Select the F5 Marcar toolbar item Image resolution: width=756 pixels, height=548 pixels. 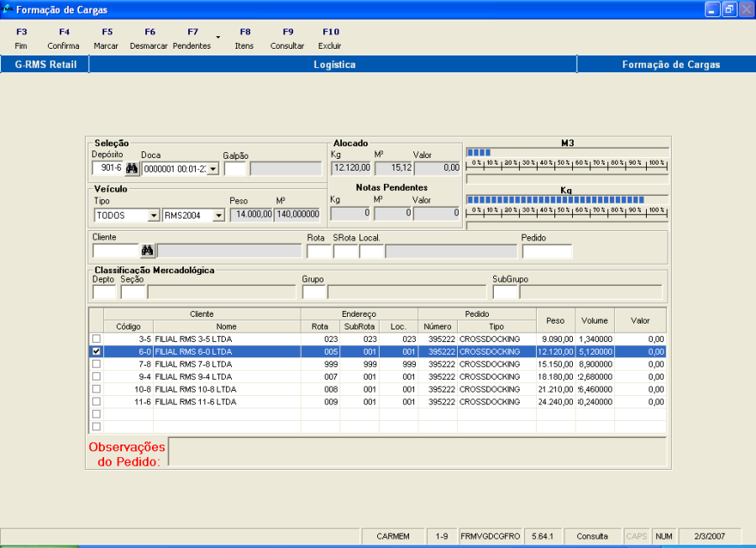click(106, 39)
